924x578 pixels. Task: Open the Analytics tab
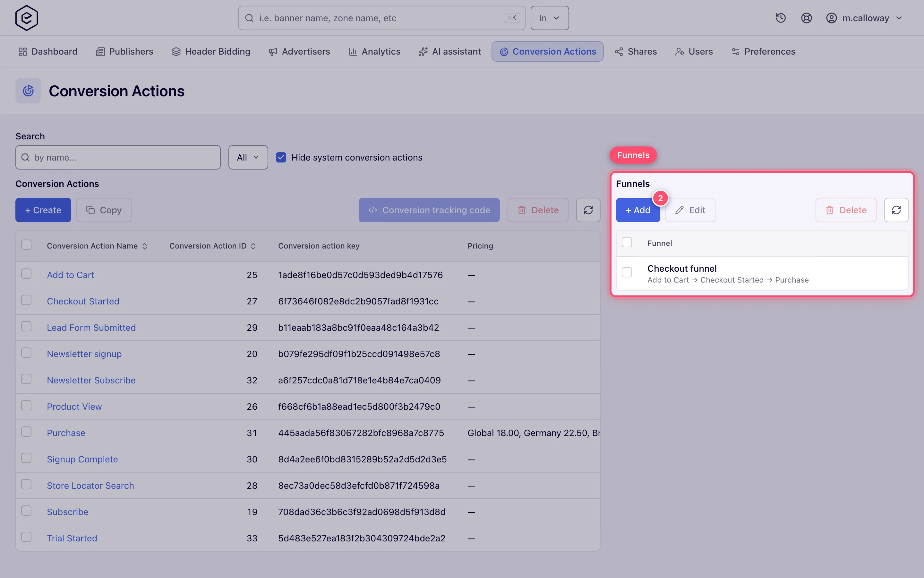coord(374,52)
